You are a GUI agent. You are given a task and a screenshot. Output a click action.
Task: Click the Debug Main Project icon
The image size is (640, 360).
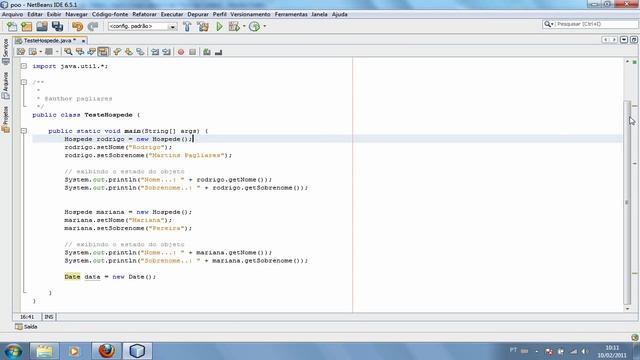[x=234, y=27]
